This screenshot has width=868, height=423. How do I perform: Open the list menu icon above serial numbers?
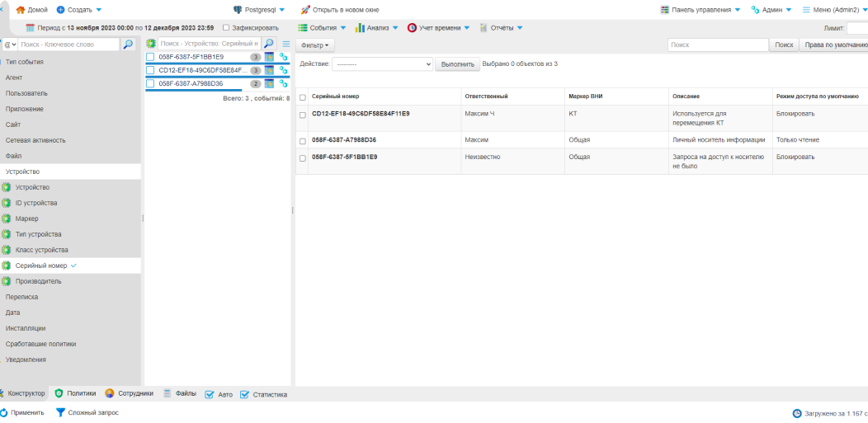[x=285, y=44]
